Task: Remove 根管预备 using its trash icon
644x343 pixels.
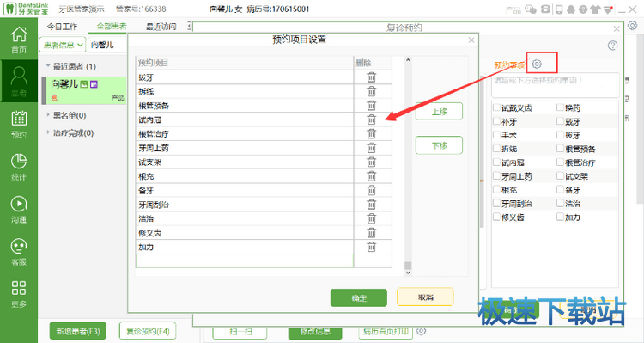Action: [371, 105]
